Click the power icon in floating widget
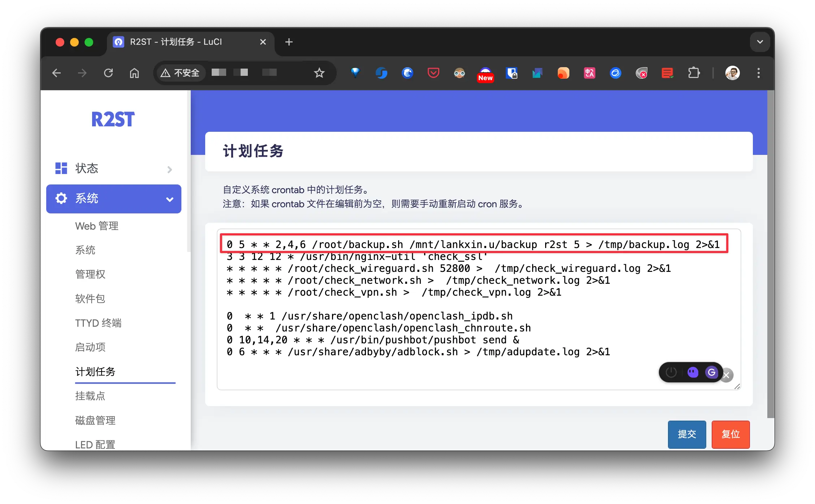This screenshot has height=504, width=815. (671, 372)
